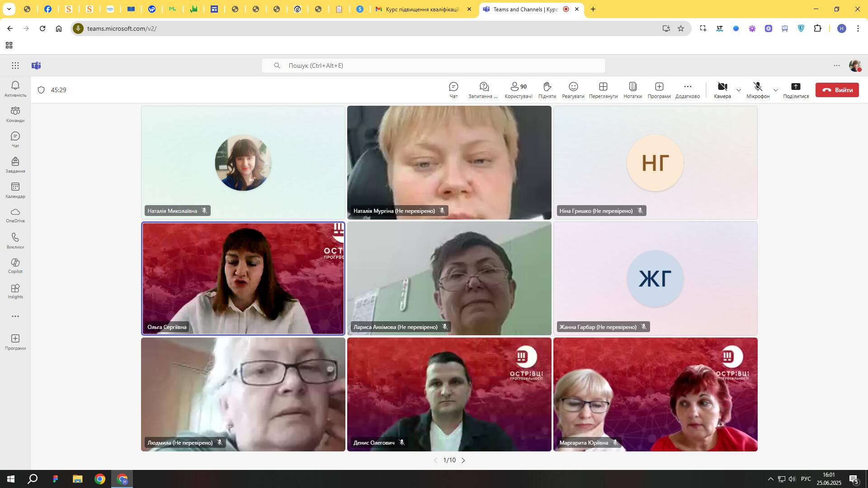Open Insights in the sidebar
This screenshot has height=488, width=868.
tap(15, 291)
